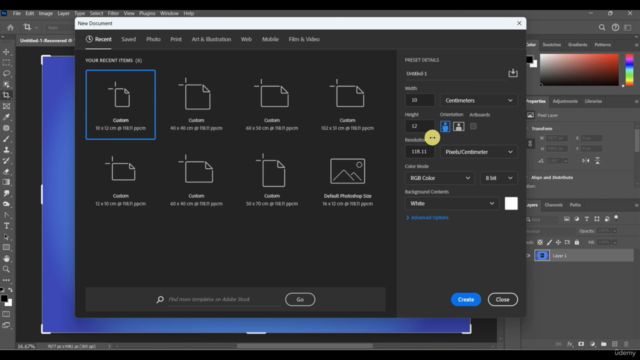Switch to the Photo tab
This screenshot has height=360, width=640.
click(153, 39)
